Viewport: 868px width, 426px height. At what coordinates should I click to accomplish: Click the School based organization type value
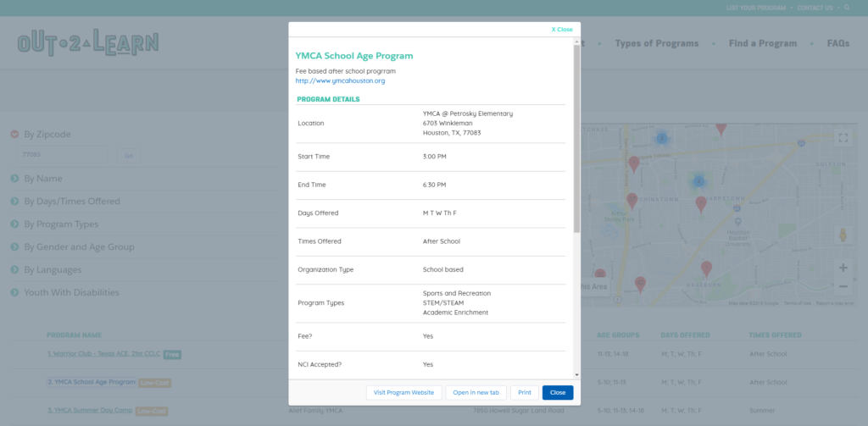point(442,269)
